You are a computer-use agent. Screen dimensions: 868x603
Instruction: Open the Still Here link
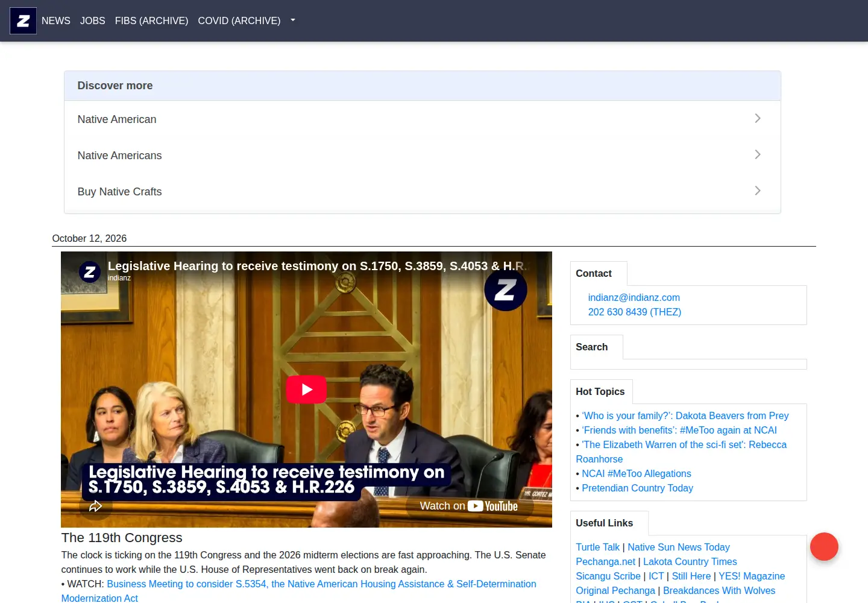(x=691, y=576)
